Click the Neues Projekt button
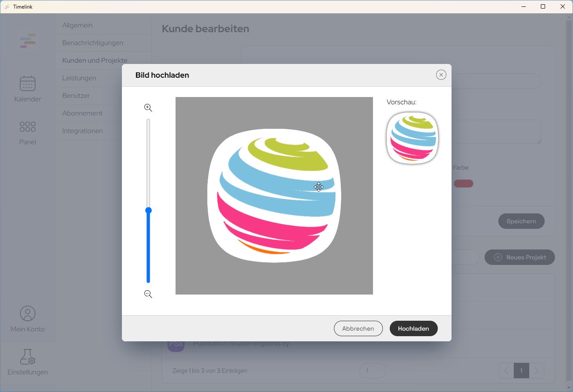The height and width of the screenshot is (392, 573). click(519, 257)
